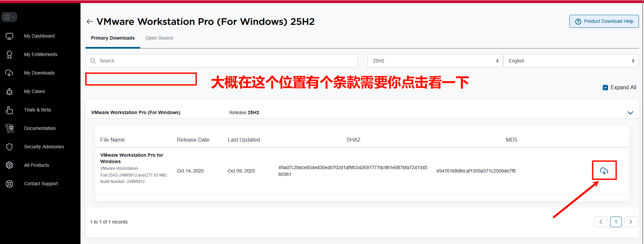Click the MD5 hash value text
644x244 pixels.
click(x=476, y=171)
